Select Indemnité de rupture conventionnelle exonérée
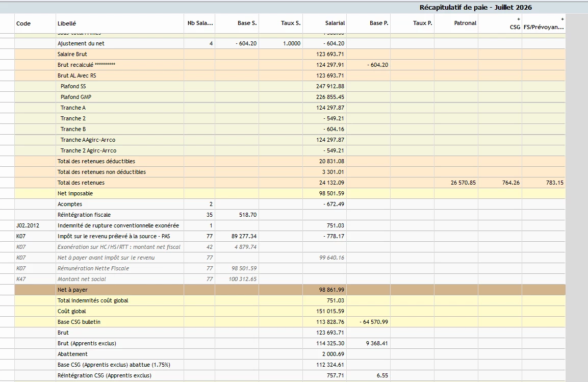Image resolution: width=588 pixels, height=382 pixels. 118,225
